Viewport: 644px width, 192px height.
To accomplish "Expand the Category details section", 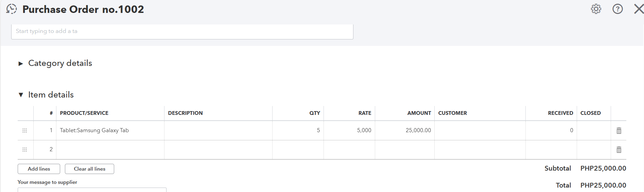I will [x=21, y=64].
